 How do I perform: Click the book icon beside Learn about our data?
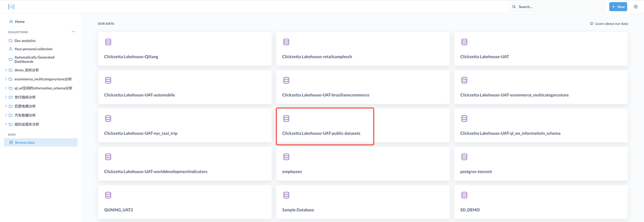(x=592, y=24)
